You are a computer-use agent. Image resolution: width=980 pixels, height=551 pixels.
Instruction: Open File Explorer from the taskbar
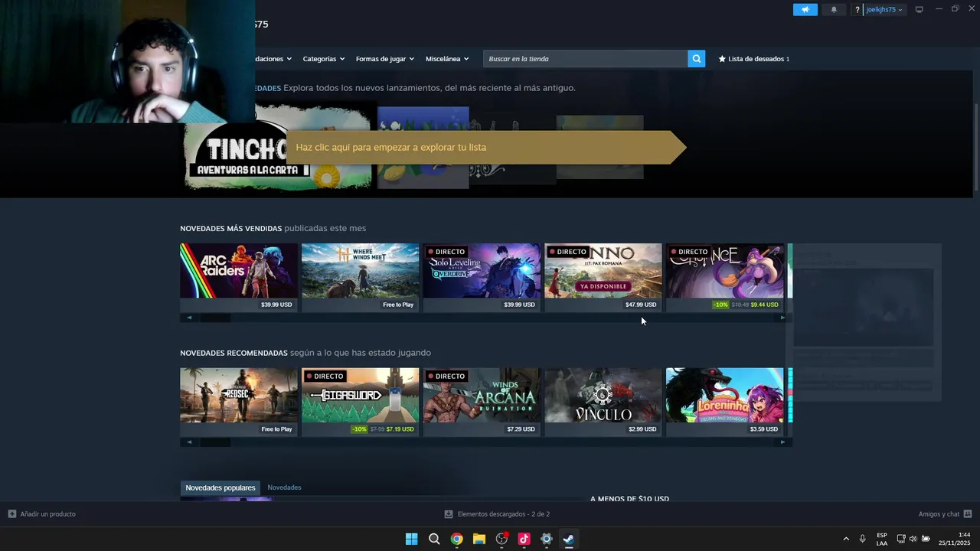coord(479,539)
